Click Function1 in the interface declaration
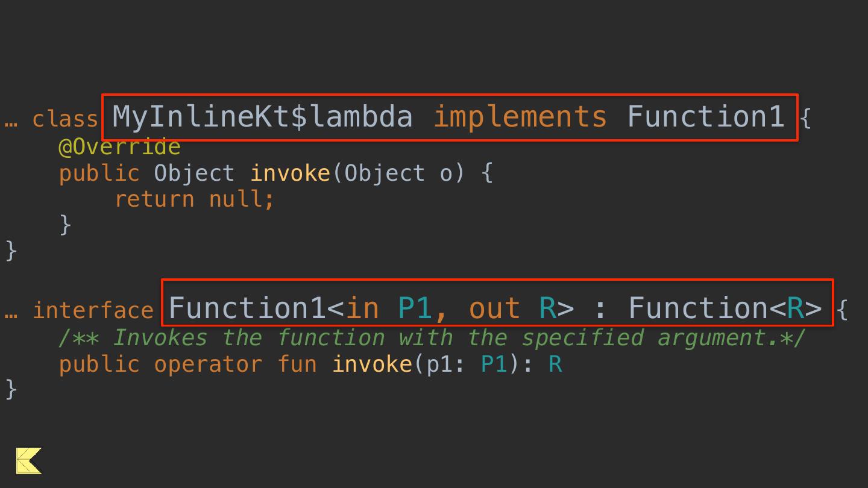Screen dimensions: 868x488 click(x=247, y=308)
